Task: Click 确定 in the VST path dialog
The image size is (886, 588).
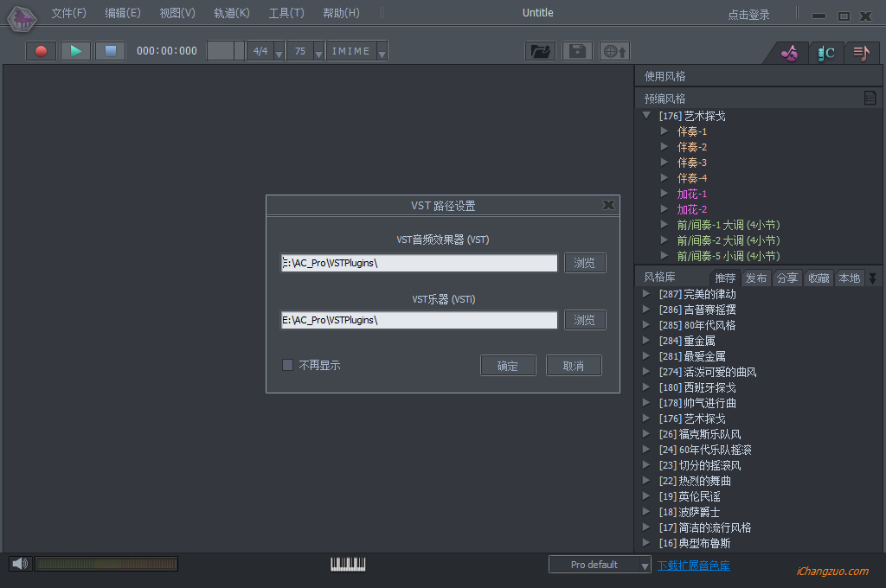Action: coord(508,365)
